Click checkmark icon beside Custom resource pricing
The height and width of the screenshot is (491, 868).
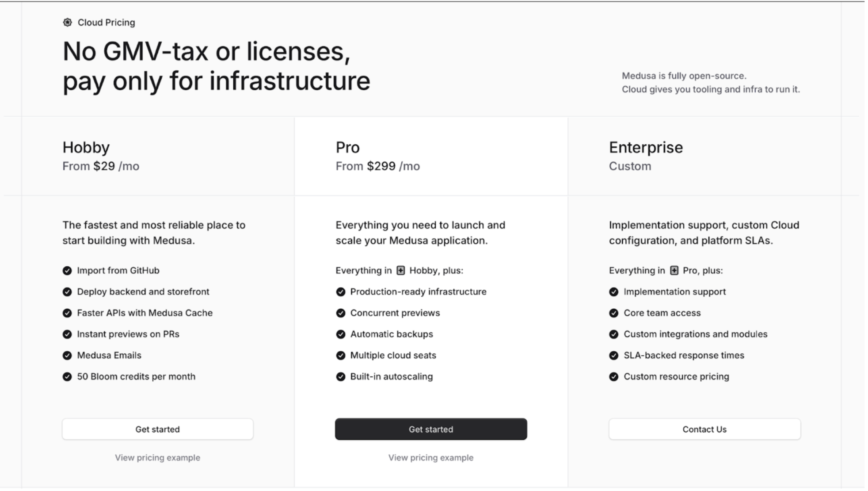click(614, 377)
